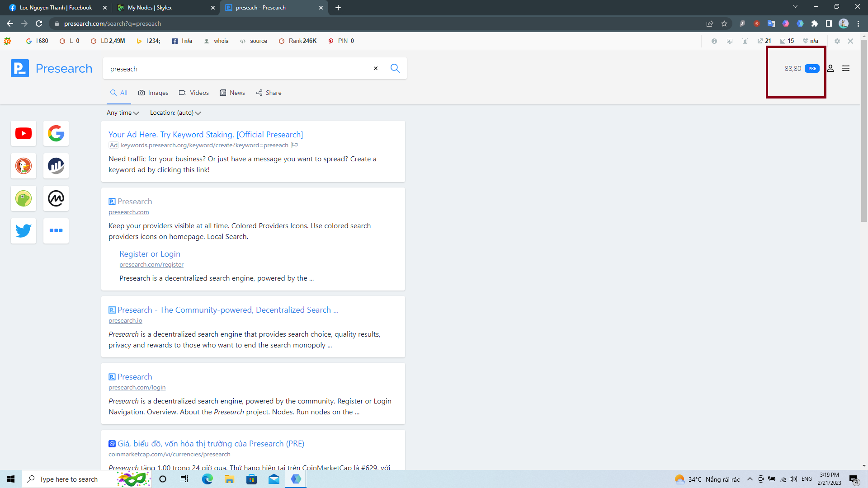Clear the search box with X
Screen dimensions: 868x488
[375, 68]
